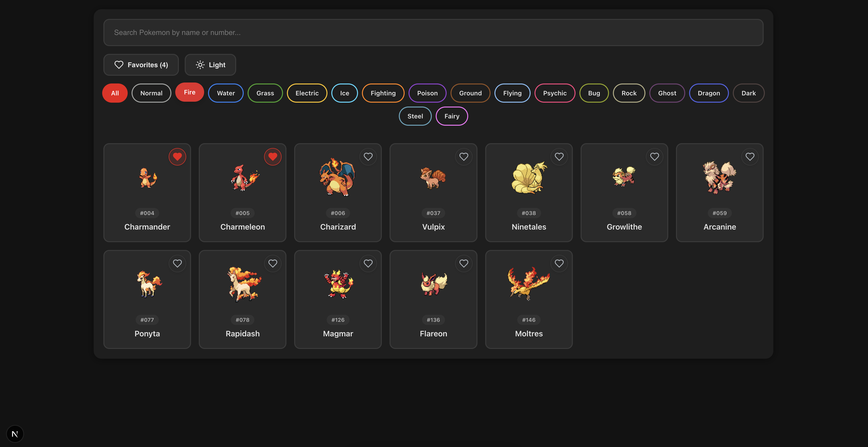The height and width of the screenshot is (447, 868).
Task: Click the Pokemon search input field
Action: [434, 32]
